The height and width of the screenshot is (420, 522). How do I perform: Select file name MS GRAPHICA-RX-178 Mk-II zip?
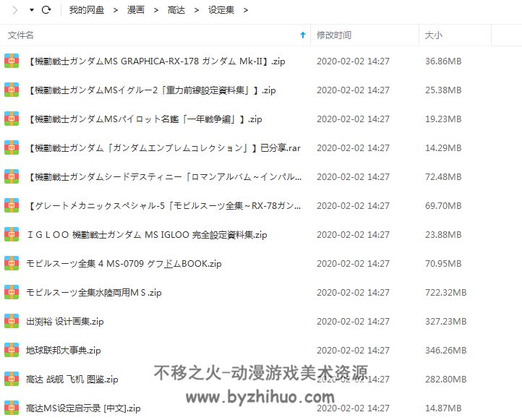(155, 61)
